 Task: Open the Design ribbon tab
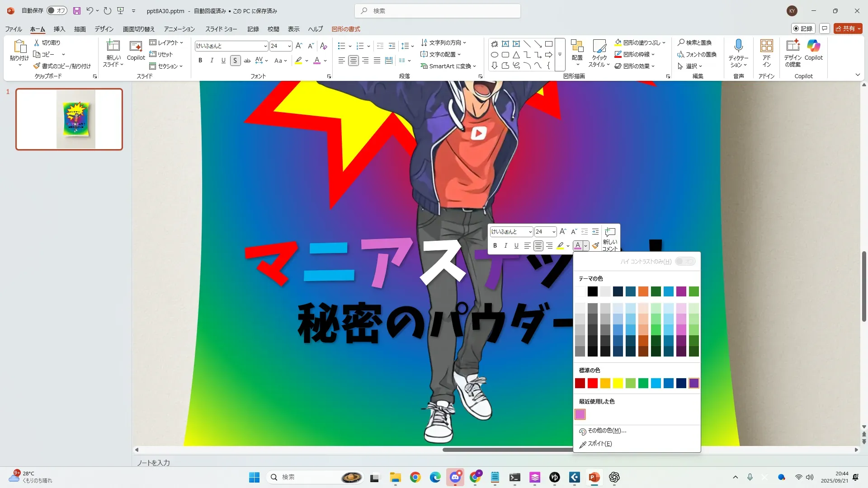(104, 29)
